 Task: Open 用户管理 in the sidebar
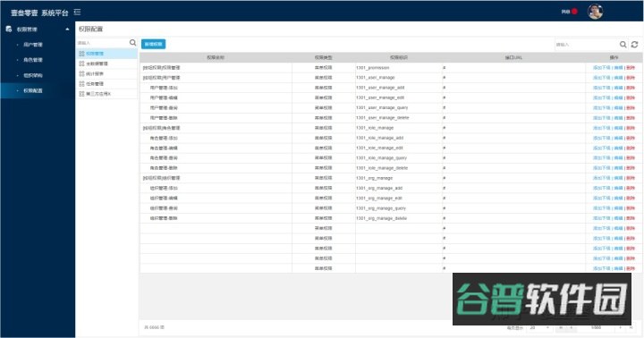[x=33, y=45]
